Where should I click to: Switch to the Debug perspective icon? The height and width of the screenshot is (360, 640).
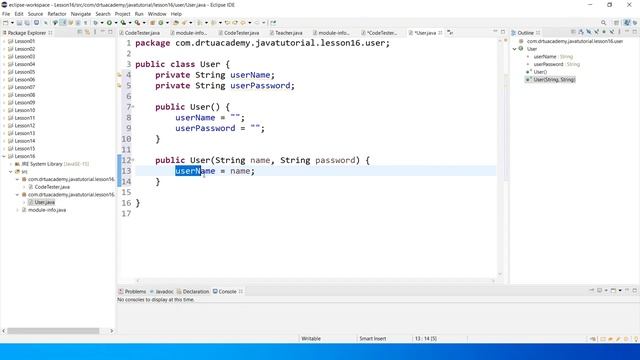coord(635,23)
